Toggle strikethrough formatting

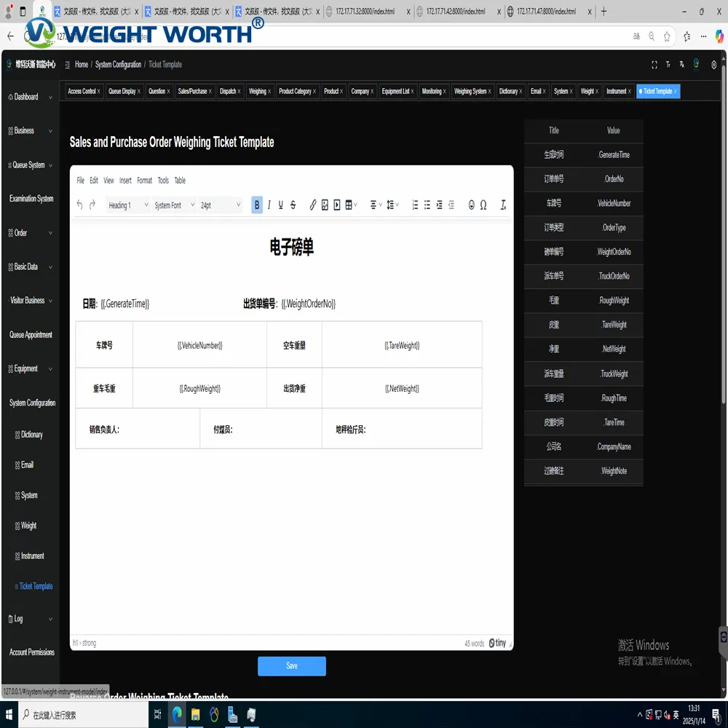293,205
